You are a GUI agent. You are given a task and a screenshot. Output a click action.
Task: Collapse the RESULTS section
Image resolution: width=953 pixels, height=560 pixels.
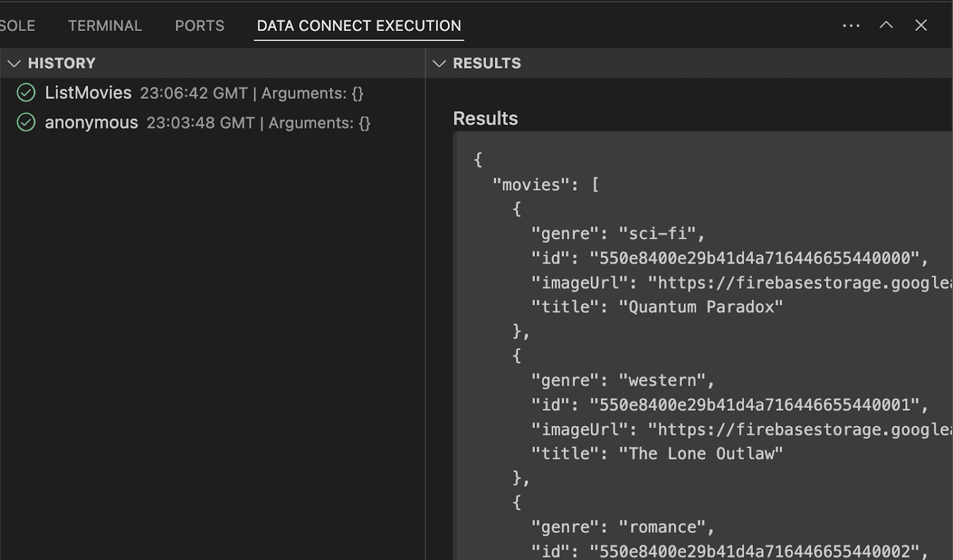pos(440,63)
